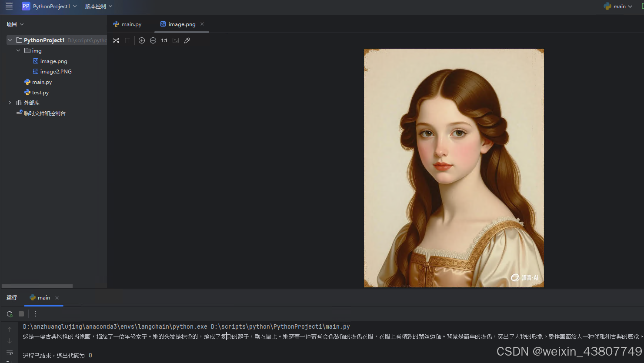Rerun the main script
The image size is (644, 363).
point(10,314)
